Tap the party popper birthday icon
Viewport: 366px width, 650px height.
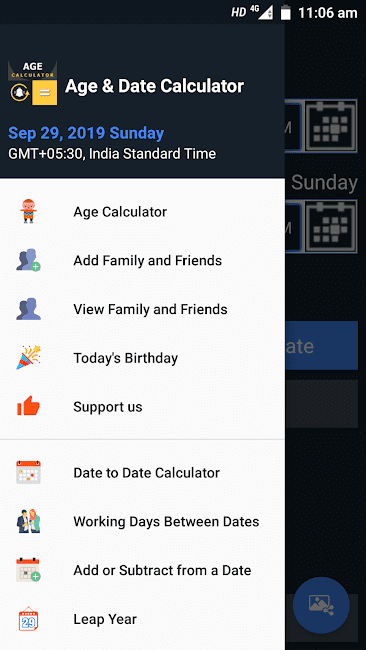(28, 358)
